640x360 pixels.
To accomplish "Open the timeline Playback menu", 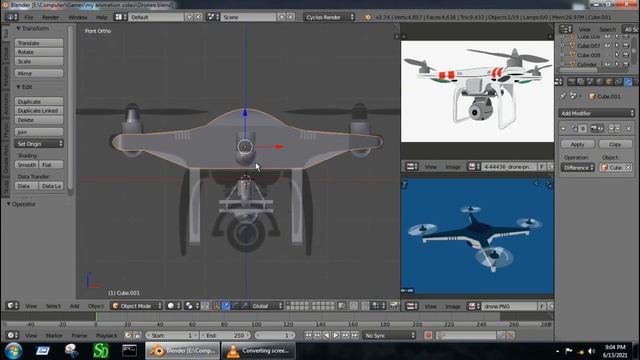I will tap(106, 336).
